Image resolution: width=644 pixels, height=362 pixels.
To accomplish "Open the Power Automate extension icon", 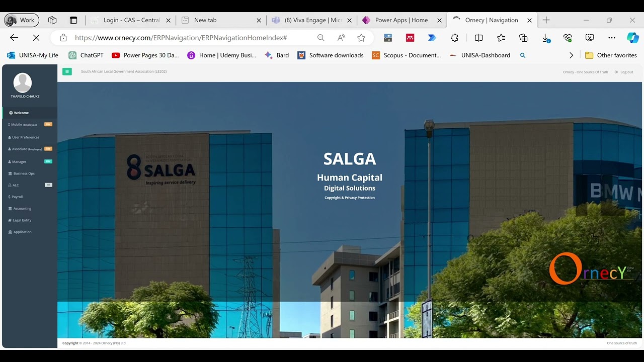I will pos(432,38).
